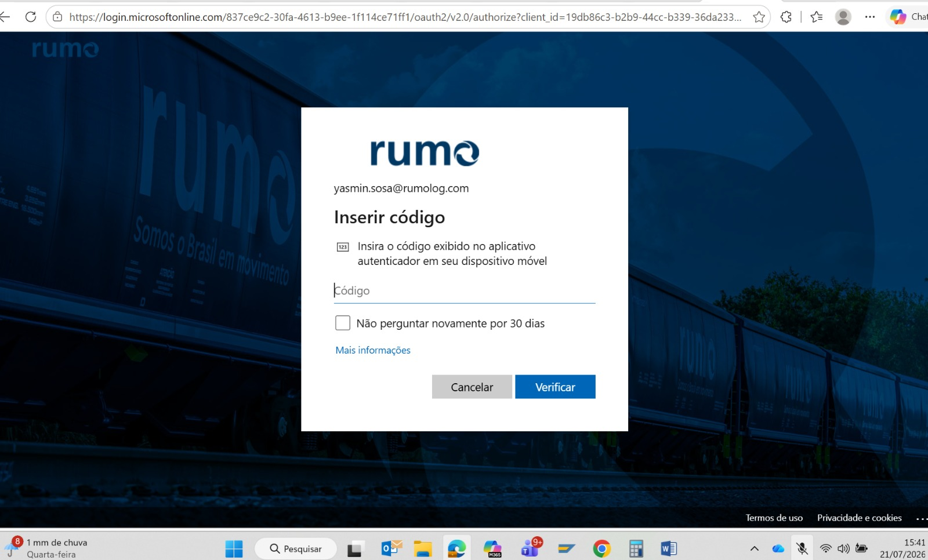Open Microsoft 365 Copilot from the taskbar
Screen dimensions: 928x560
pyautogui.click(x=492, y=548)
